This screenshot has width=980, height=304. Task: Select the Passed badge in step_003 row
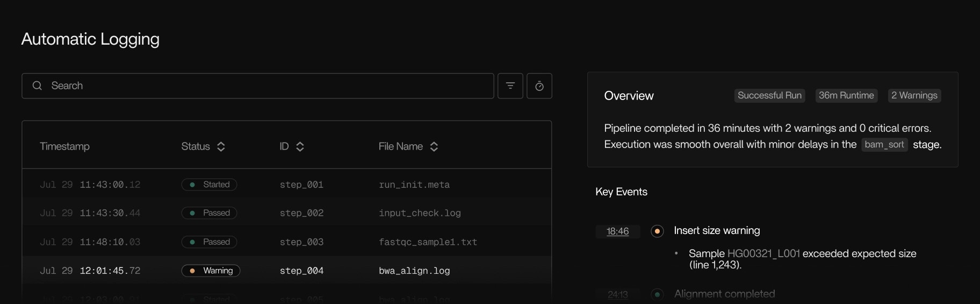pos(209,242)
